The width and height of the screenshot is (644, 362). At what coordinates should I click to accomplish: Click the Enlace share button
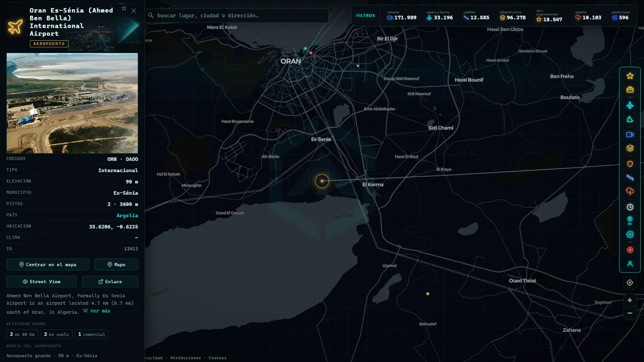tap(110, 282)
